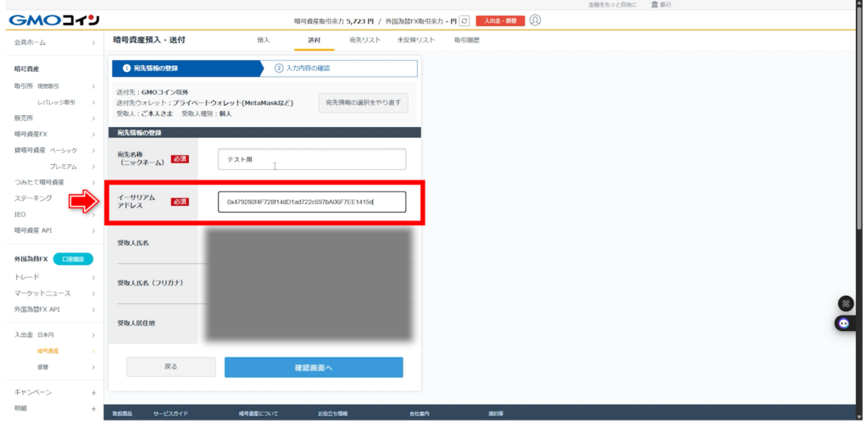
Task: Open the 取引履歴 tab
Action: 466,40
